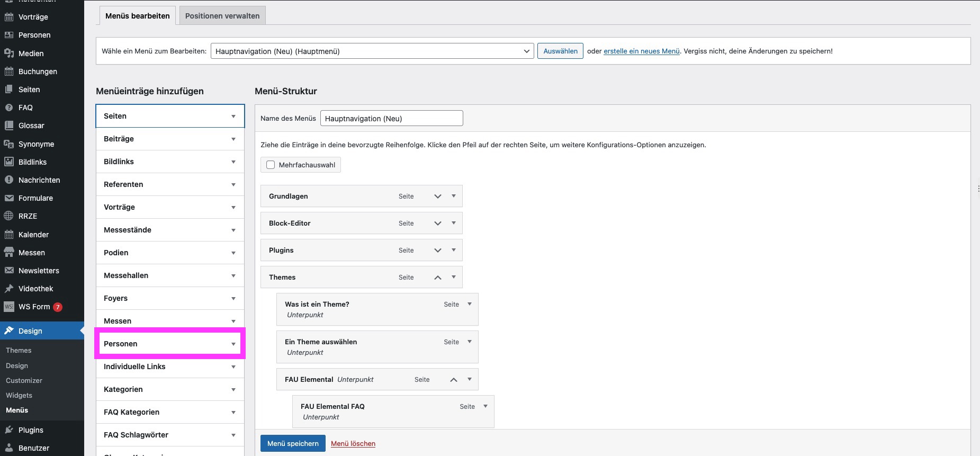The image size is (980, 456).
Task: Open Customizer in the Design submenu
Action: click(x=24, y=380)
